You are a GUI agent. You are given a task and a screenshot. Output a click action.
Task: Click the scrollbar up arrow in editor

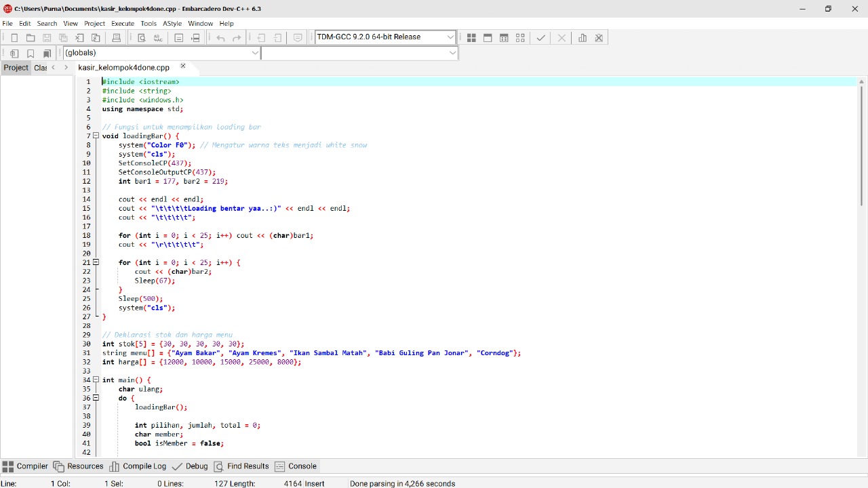[862, 81]
